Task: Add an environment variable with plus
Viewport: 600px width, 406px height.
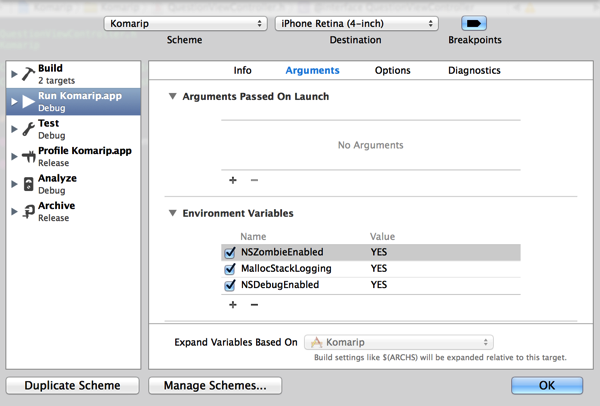Action: [233, 305]
